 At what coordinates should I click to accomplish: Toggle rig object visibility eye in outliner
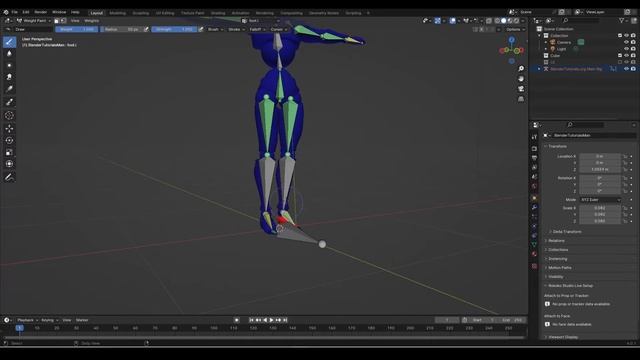(x=626, y=69)
